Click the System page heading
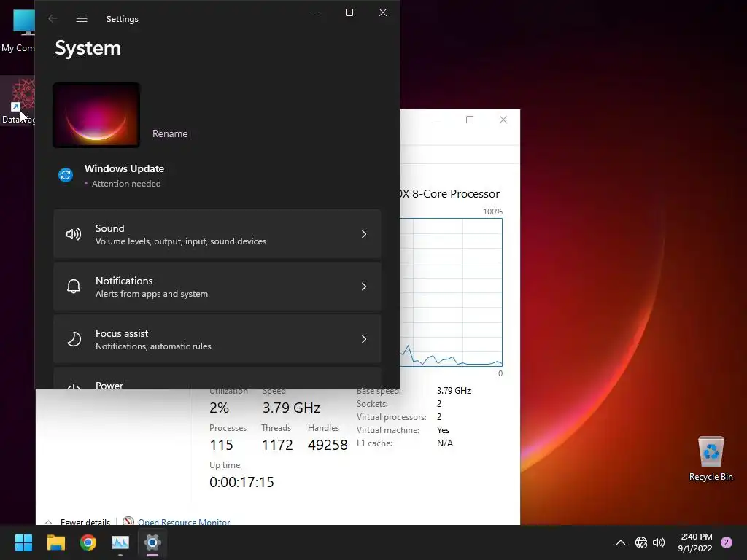This screenshot has width=747, height=560. (x=88, y=48)
